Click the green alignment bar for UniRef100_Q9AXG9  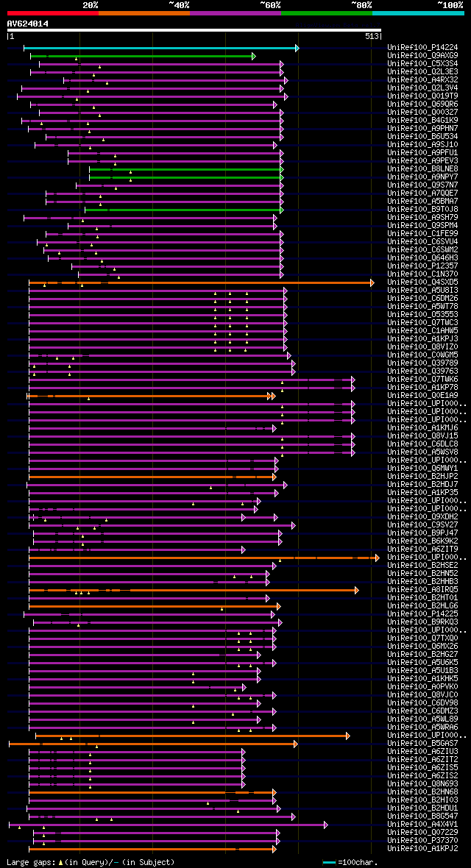click(143, 57)
